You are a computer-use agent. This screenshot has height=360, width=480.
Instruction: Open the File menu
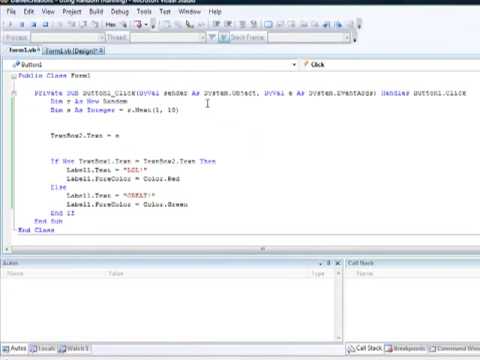point(11,12)
